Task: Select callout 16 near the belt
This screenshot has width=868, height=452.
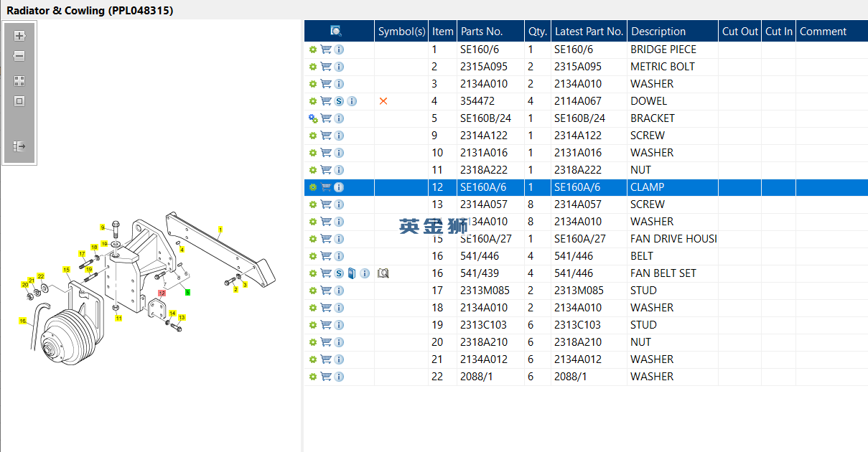Action: [22, 321]
